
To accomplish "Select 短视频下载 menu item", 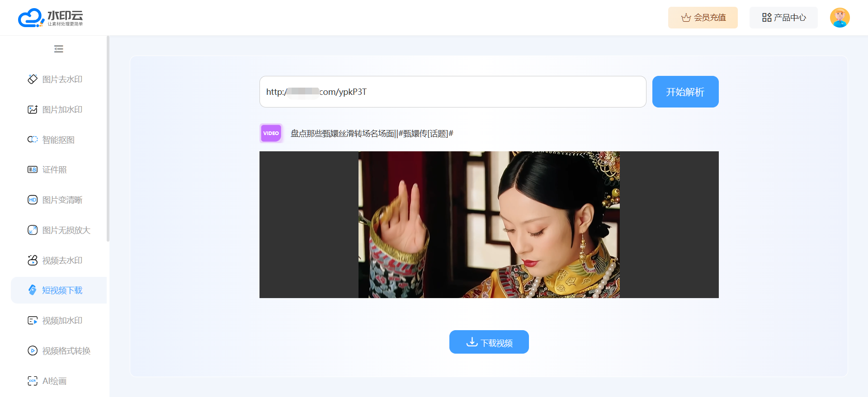I will [x=59, y=290].
